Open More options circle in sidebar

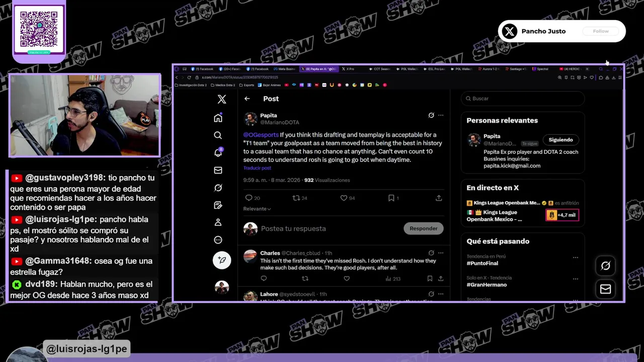[x=218, y=240]
